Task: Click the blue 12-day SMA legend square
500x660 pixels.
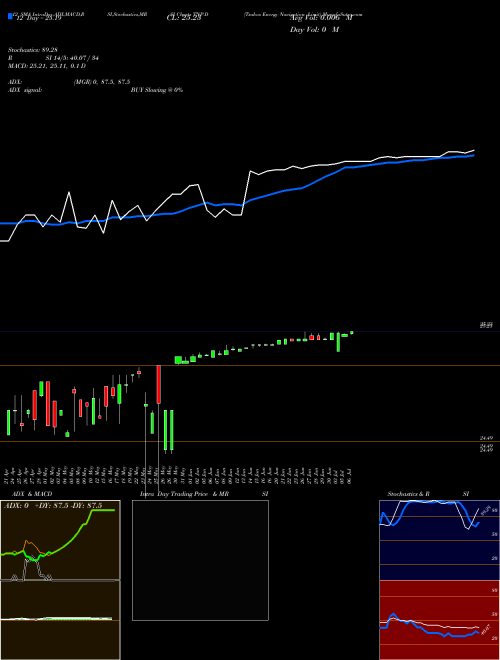Action: pos(10,16)
